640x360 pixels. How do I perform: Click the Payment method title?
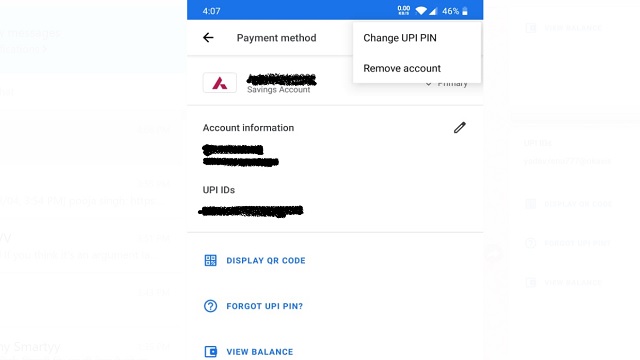[276, 38]
